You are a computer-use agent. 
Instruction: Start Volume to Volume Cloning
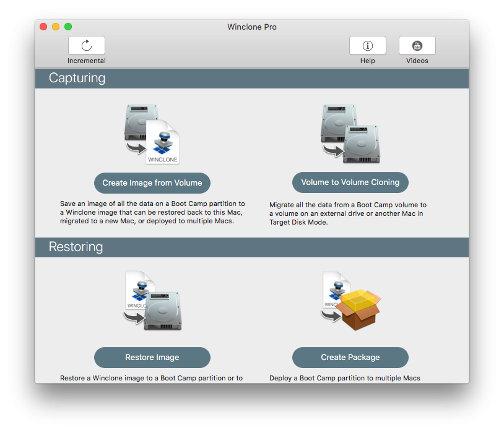click(350, 182)
